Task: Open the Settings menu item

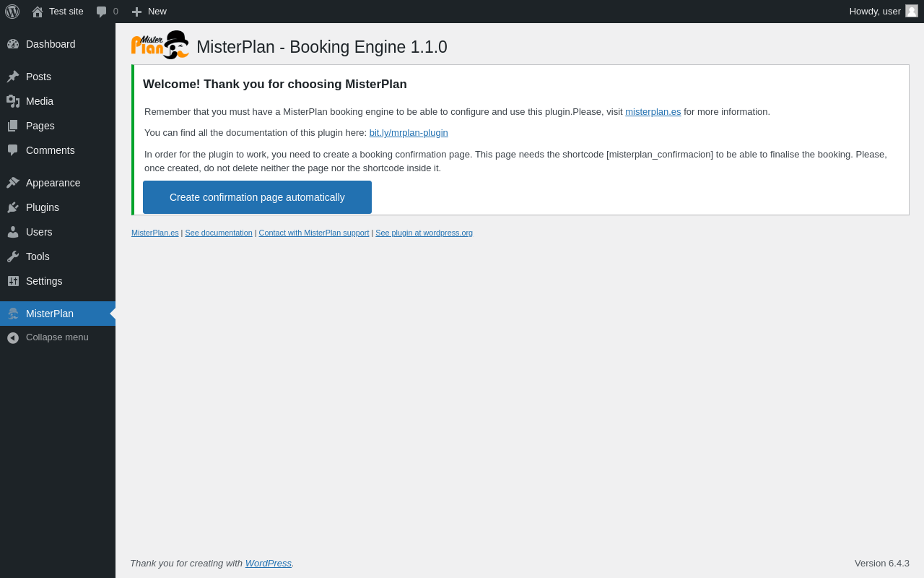Action: coord(44,281)
